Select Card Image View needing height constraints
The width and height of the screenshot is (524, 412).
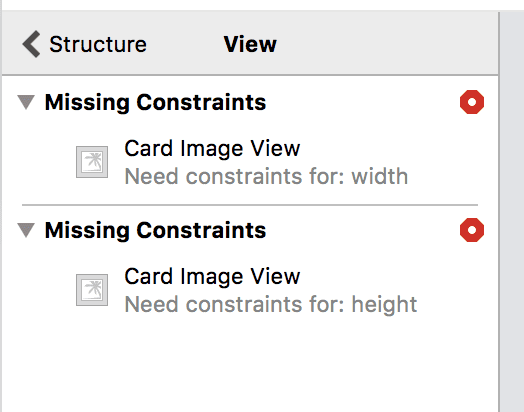(x=212, y=277)
